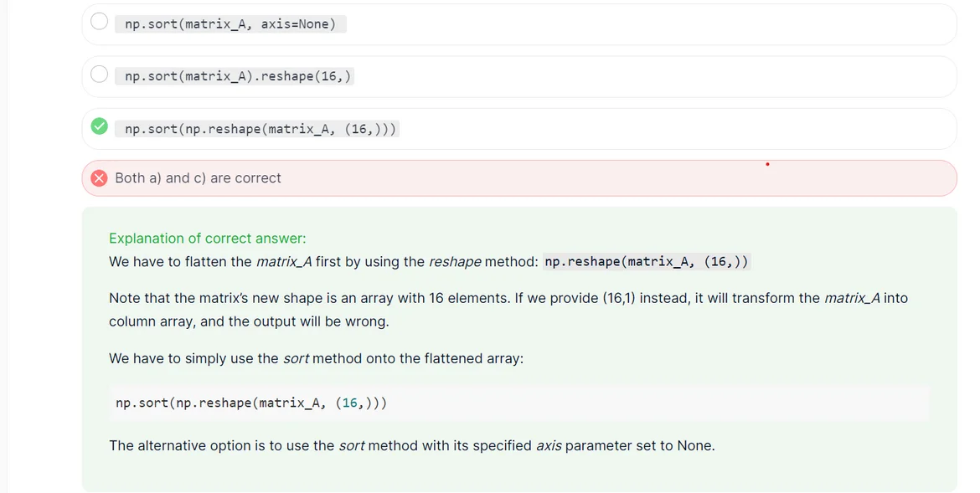Click the green checkmark icon
The image size is (980, 493).
point(99,126)
